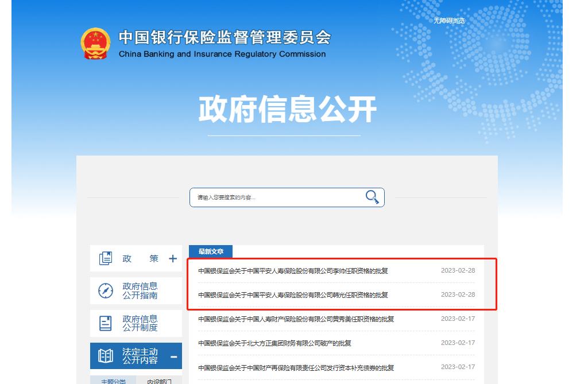Click the document icon for 政府信息公开制度
This screenshot has width=588, height=384.
click(x=106, y=323)
